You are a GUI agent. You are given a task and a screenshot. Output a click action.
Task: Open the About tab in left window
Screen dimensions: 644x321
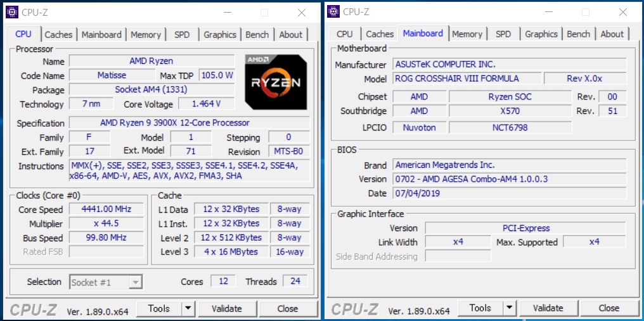click(x=291, y=35)
